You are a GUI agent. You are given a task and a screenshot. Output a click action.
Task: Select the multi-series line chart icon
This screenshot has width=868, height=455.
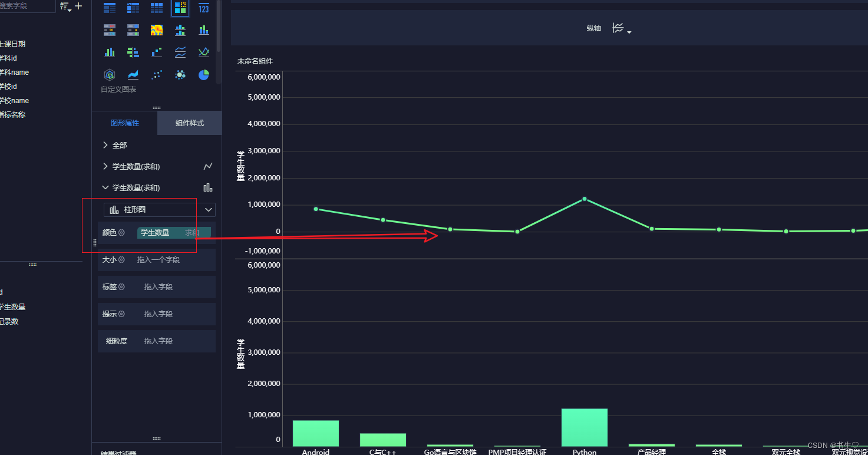pos(204,52)
